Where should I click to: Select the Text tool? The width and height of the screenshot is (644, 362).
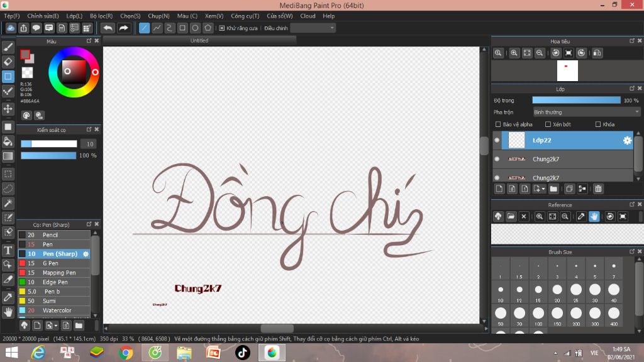tap(8, 250)
